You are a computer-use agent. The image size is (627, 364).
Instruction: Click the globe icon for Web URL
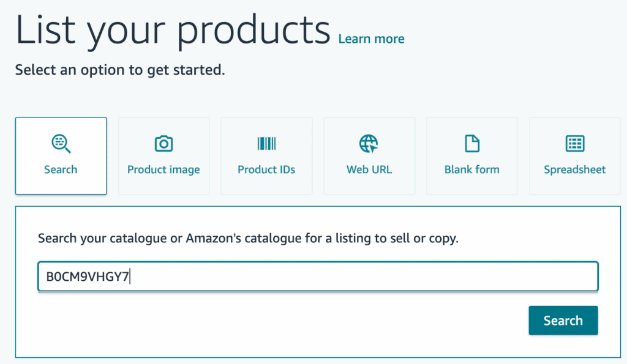(369, 144)
